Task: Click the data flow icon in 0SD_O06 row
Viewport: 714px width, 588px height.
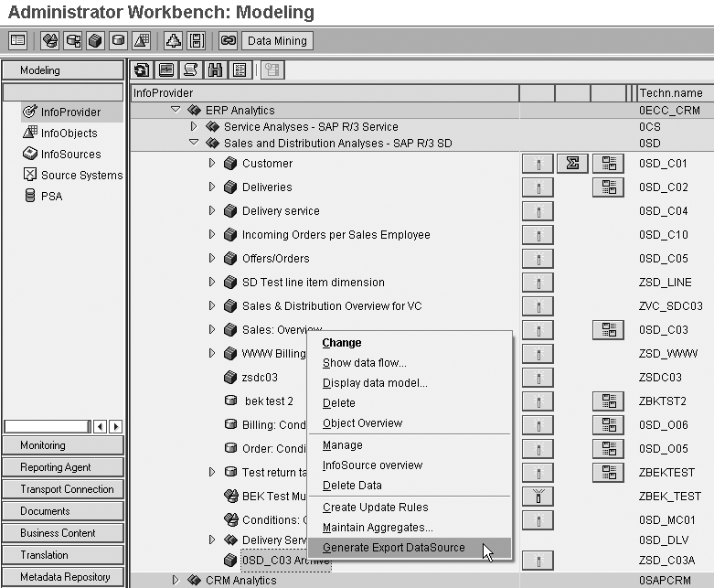Action: 608,424
